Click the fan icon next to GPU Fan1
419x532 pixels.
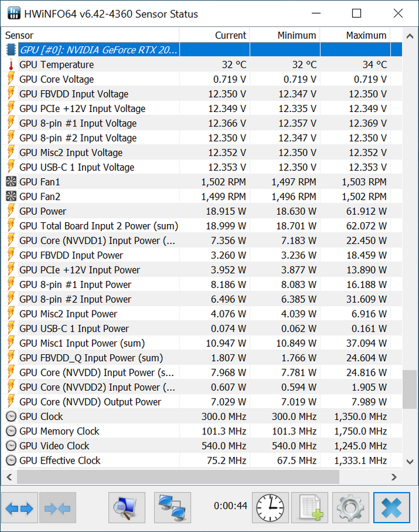pyautogui.click(x=11, y=182)
